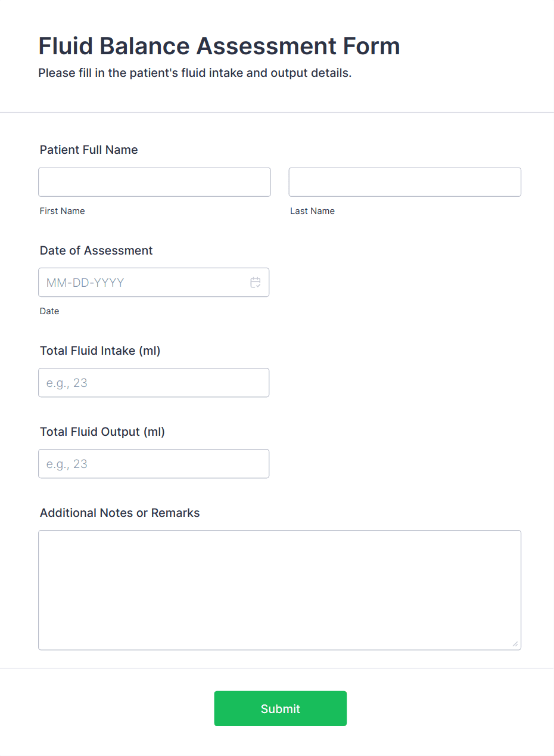Click the textarea resize handle
554x756 pixels.
[514, 643]
